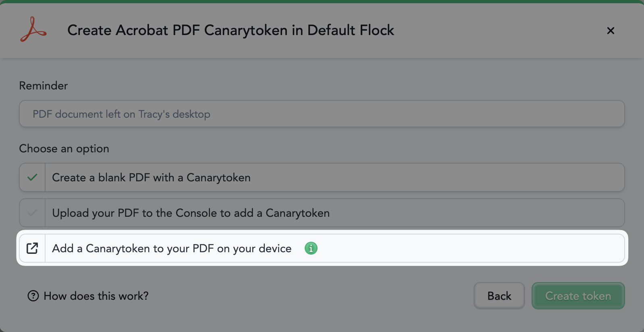Click the 'Choose an option' heading
Image resolution: width=644 pixels, height=332 pixels.
[x=64, y=148]
